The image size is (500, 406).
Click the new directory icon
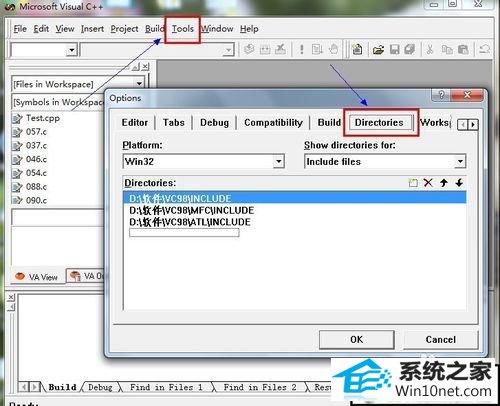pyautogui.click(x=413, y=183)
